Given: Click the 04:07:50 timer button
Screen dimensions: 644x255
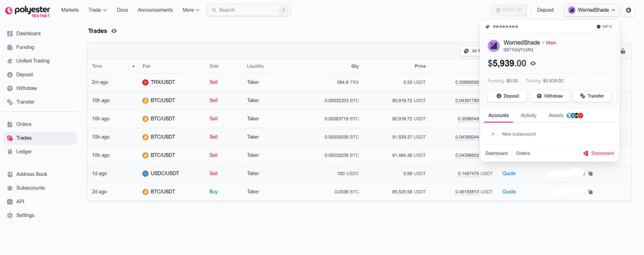Looking at the screenshot, I should tap(509, 10).
